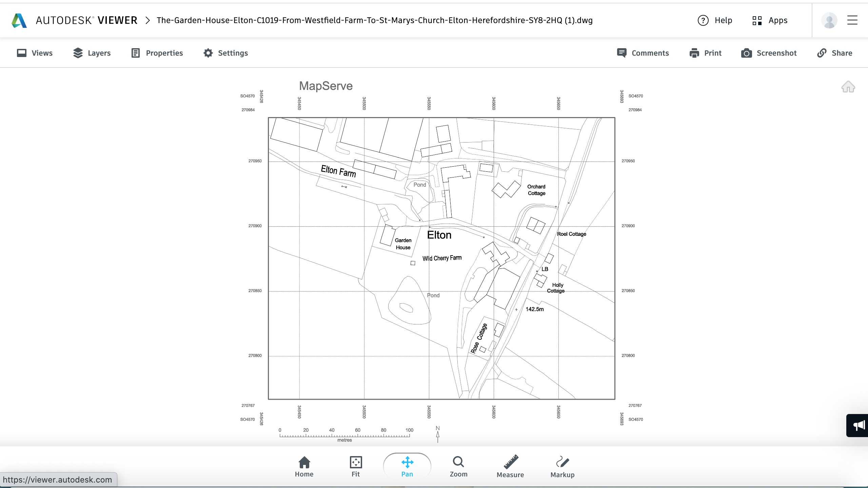Viewport: 868px width, 488px height.
Task: Open the Views panel
Action: [35, 53]
